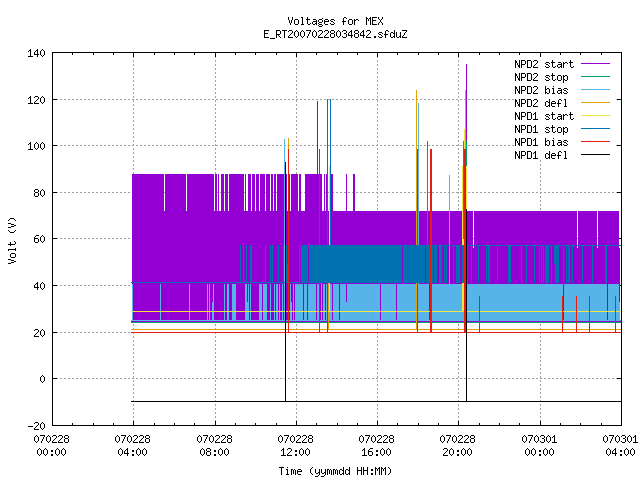Click the "NPD1 start" legend label
Viewport: 640px width, 480px height.
(x=544, y=116)
